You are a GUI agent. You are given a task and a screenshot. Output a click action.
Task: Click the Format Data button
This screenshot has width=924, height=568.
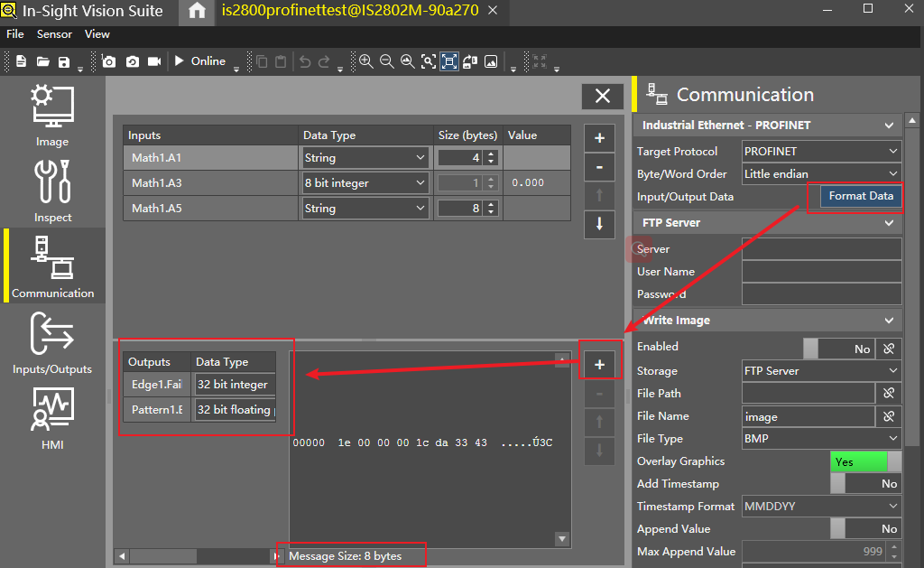pos(861,196)
